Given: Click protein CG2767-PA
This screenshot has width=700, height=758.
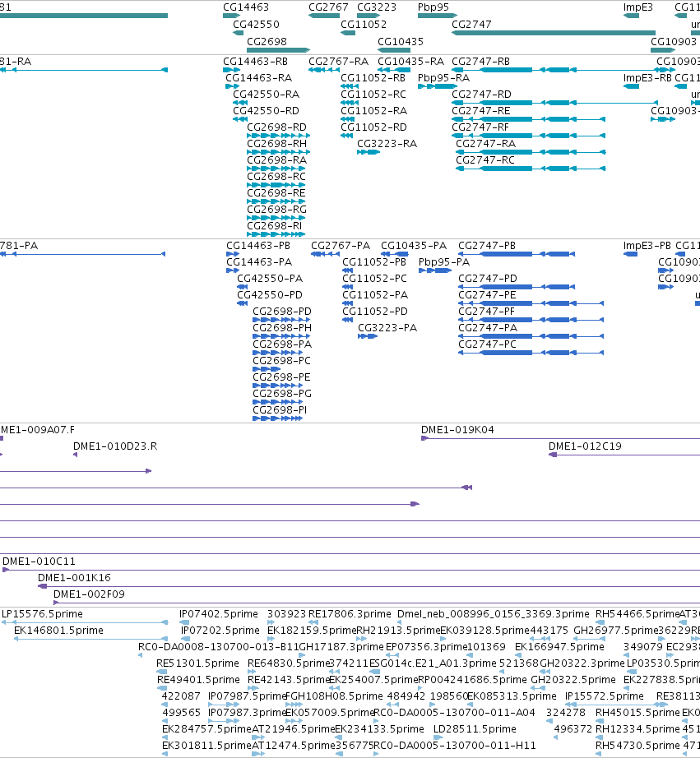Looking at the screenshot, I should coord(341,246).
